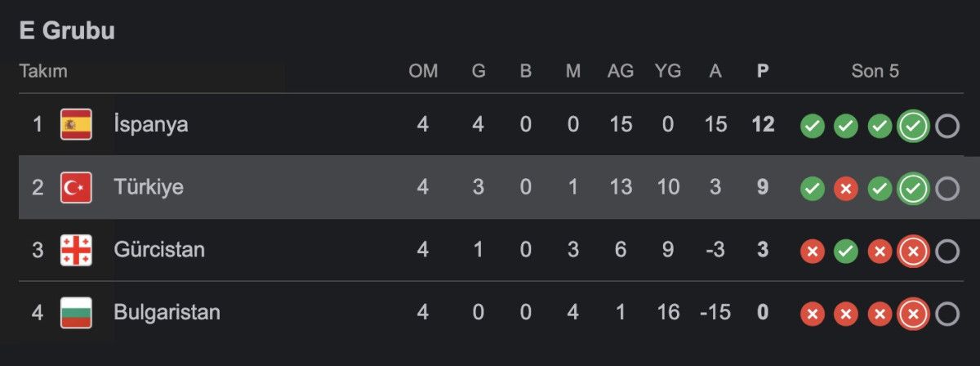Click Türkiye's empty upcoming match circle
980x366 pixels.
(x=947, y=189)
